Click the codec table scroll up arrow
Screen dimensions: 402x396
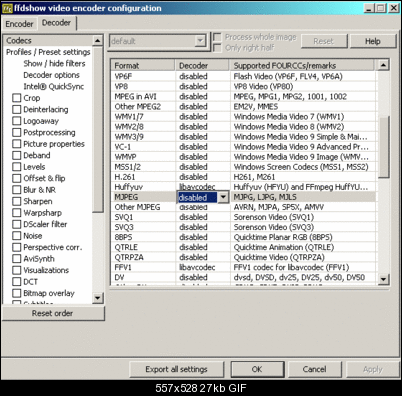383,65
